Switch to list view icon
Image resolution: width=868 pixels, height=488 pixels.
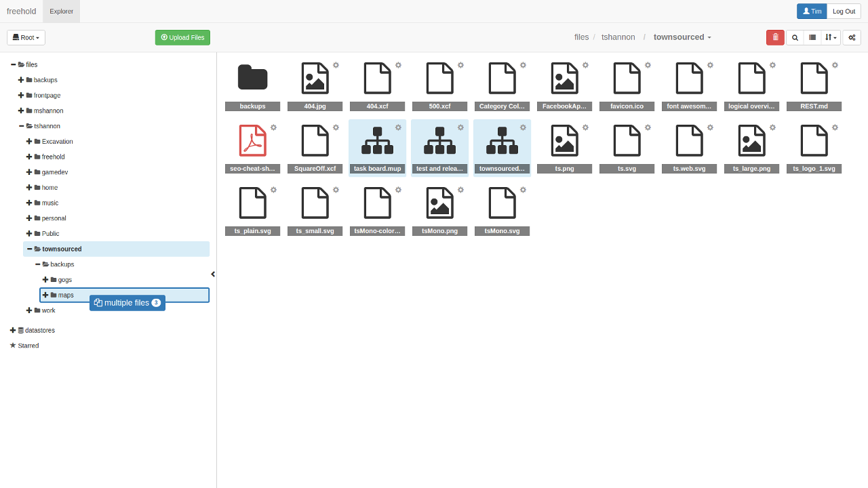pyautogui.click(x=812, y=38)
